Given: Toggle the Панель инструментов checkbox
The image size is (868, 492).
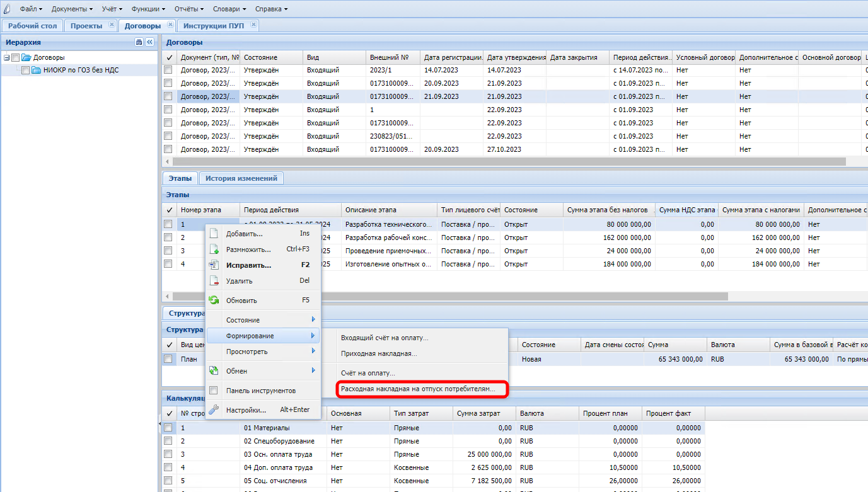Looking at the screenshot, I should coord(214,391).
